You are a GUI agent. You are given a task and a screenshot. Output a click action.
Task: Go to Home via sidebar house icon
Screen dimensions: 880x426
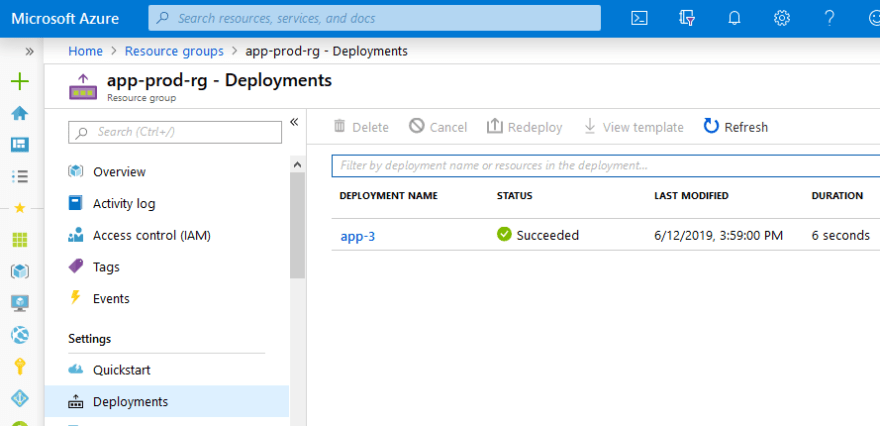click(20, 113)
